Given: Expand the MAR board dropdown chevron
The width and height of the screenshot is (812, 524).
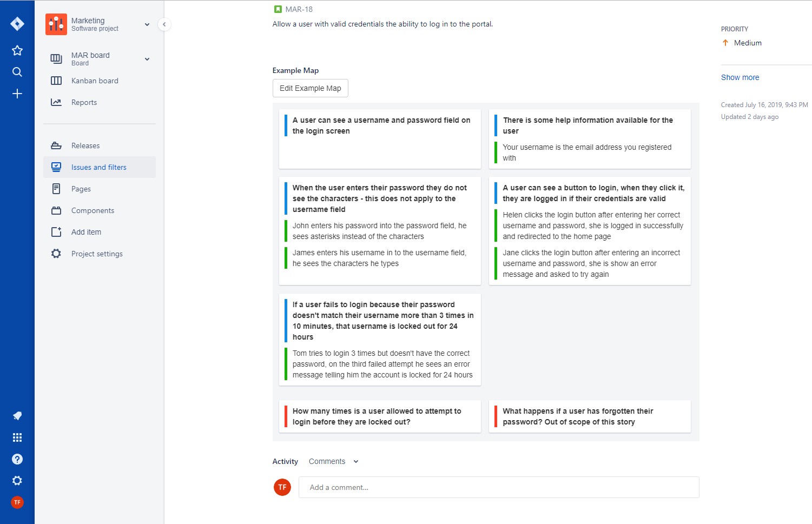Looking at the screenshot, I should 147,58.
